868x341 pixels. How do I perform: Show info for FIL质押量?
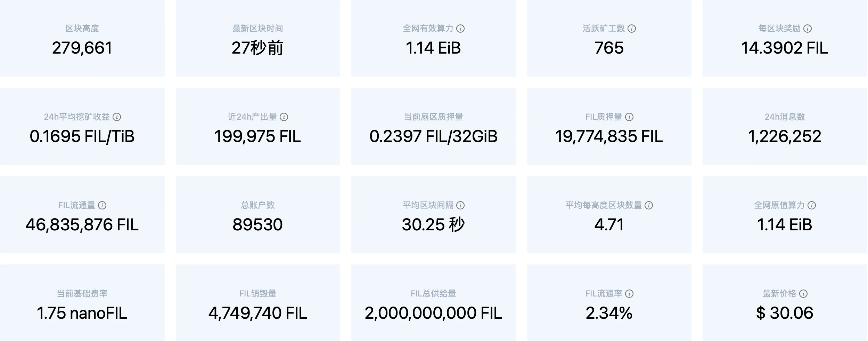[629, 117]
